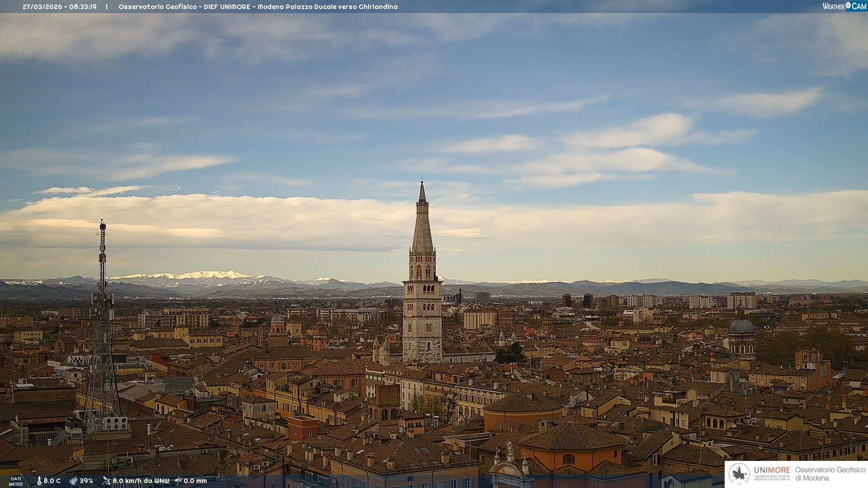This screenshot has height=488, width=868.
Task: Click the UNIMORE horseman seal emblem
Action: click(739, 474)
